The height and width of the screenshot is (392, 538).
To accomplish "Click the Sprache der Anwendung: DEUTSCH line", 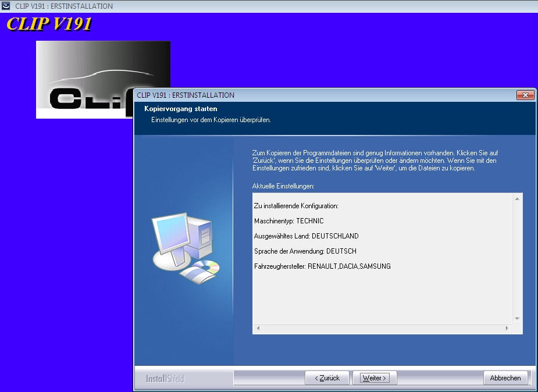I will [x=305, y=251].
